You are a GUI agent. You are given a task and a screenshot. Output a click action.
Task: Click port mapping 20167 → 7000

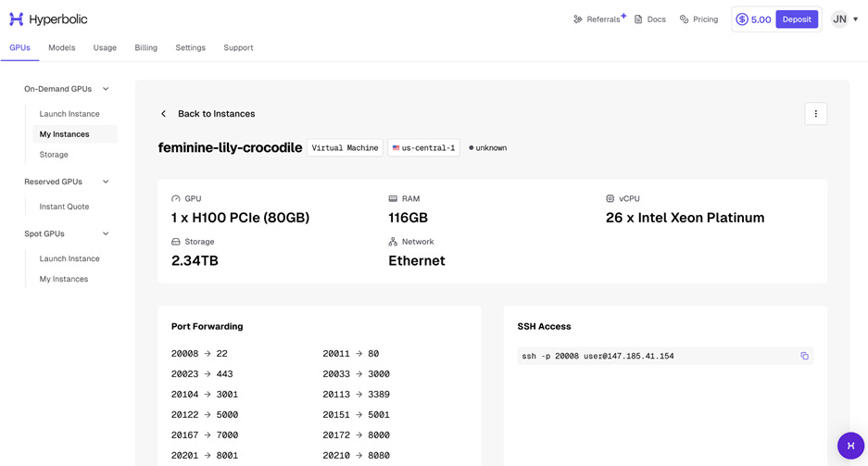pos(205,435)
